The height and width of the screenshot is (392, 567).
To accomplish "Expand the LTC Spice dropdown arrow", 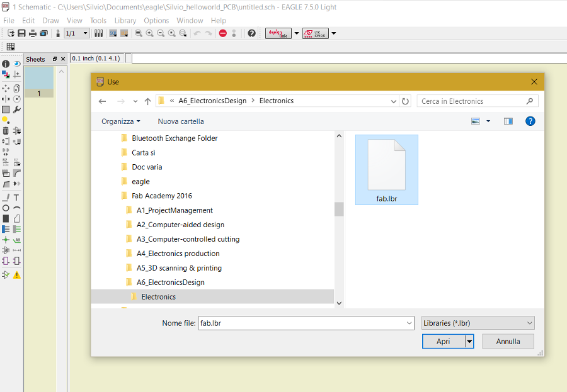I will (x=334, y=33).
